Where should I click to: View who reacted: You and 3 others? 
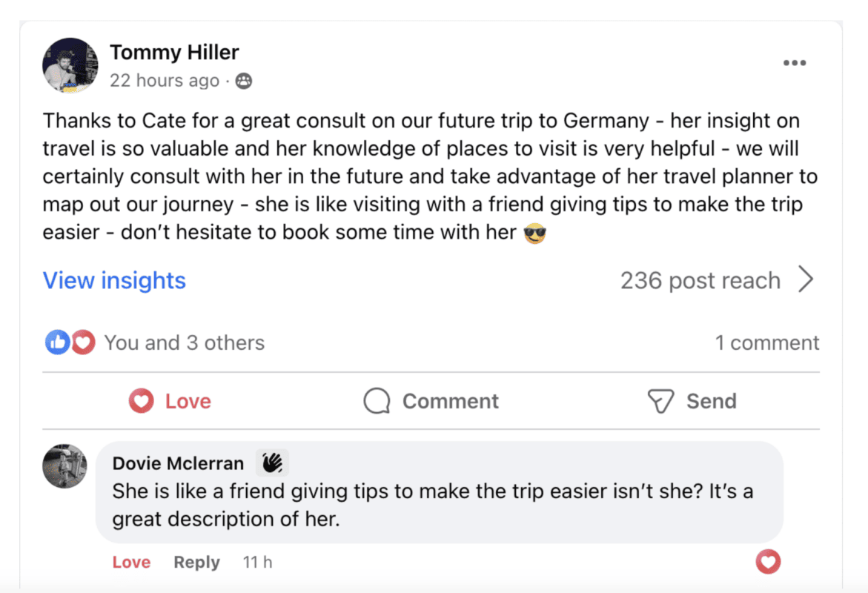(184, 343)
